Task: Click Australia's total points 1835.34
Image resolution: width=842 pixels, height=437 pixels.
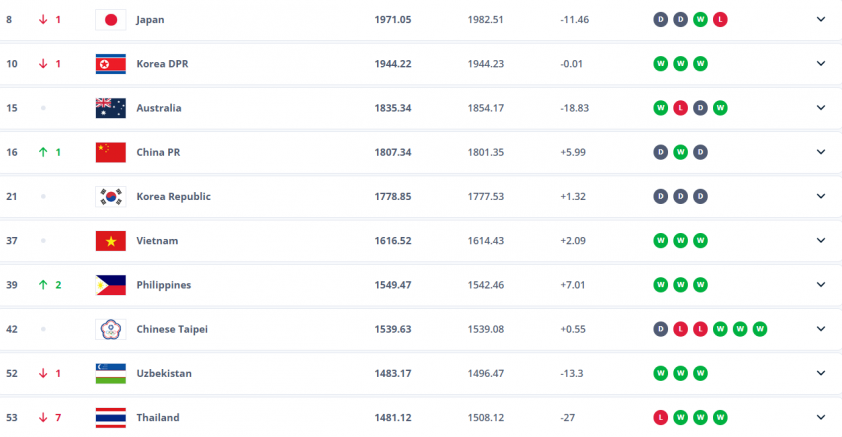Action: coord(393,108)
